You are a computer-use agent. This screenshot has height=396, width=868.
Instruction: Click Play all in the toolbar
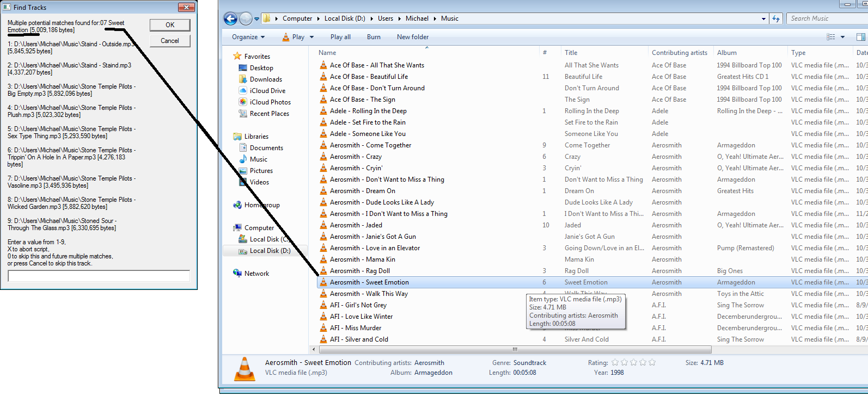[x=340, y=37]
